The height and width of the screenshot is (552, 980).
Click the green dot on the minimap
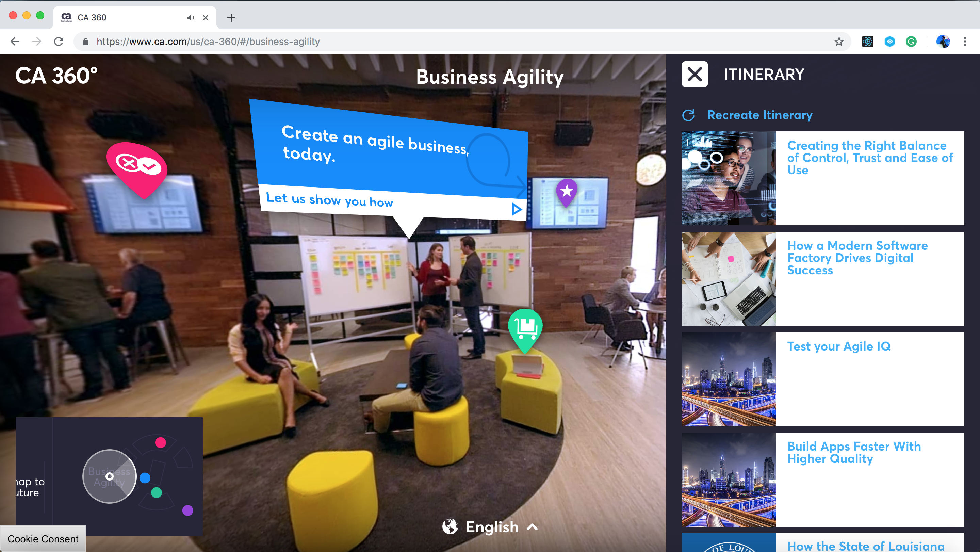click(157, 493)
